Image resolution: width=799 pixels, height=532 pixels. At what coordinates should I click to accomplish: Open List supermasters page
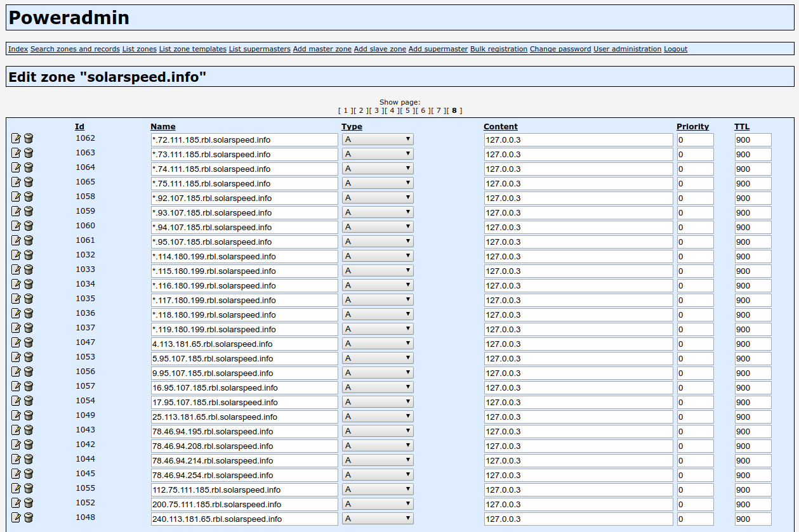(260, 49)
